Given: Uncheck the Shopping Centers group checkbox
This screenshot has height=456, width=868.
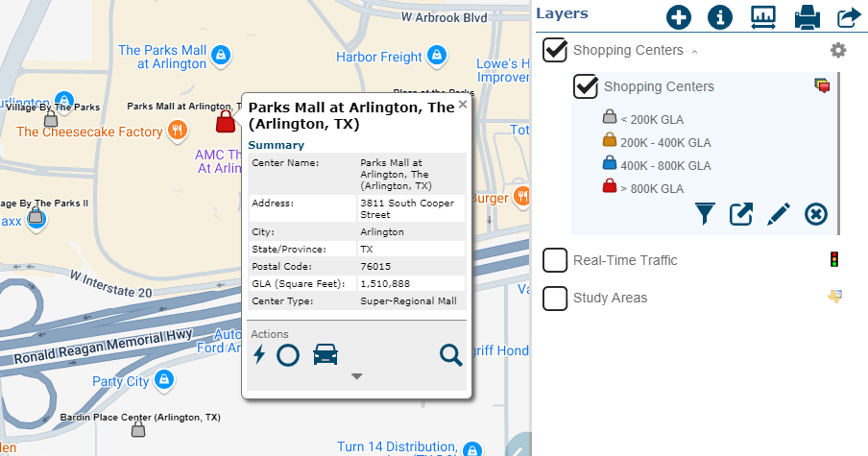Looking at the screenshot, I should [555, 50].
